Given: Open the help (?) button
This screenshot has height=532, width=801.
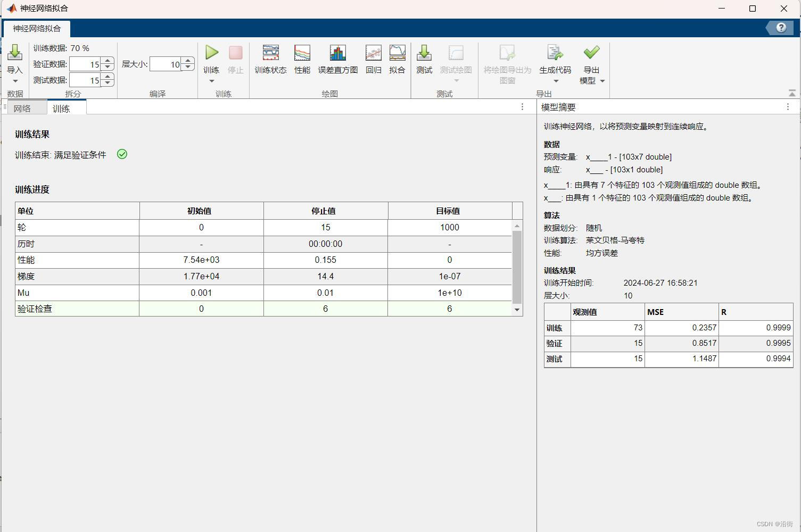Looking at the screenshot, I should click(780, 28).
